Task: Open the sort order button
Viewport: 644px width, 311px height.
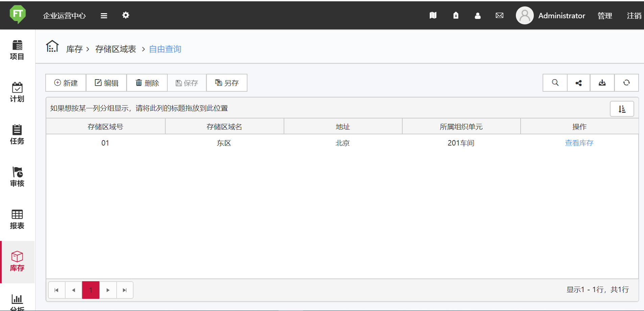Action: point(622,109)
